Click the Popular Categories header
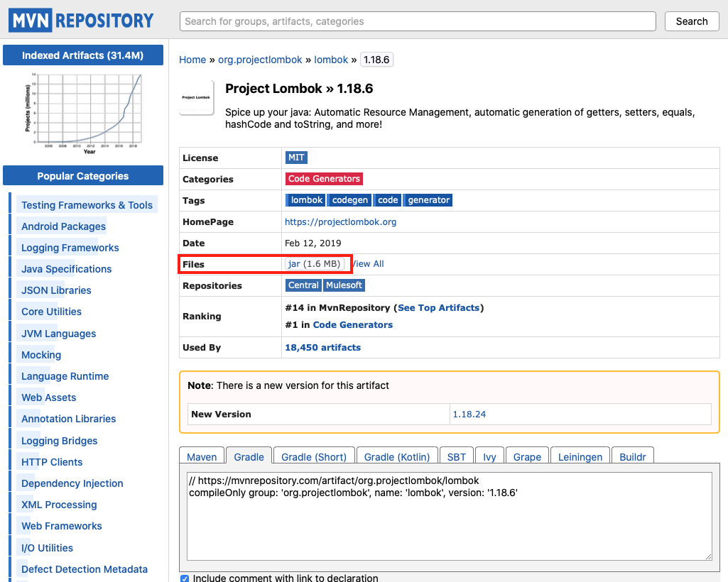Viewport: 728px width, 582px height. click(x=83, y=175)
